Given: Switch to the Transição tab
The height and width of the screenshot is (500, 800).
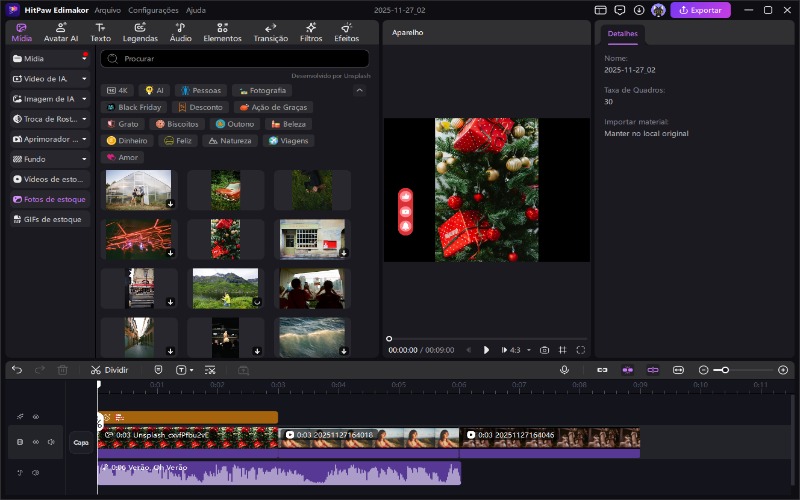Looking at the screenshot, I should pyautogui.click(x=270, y=32).
